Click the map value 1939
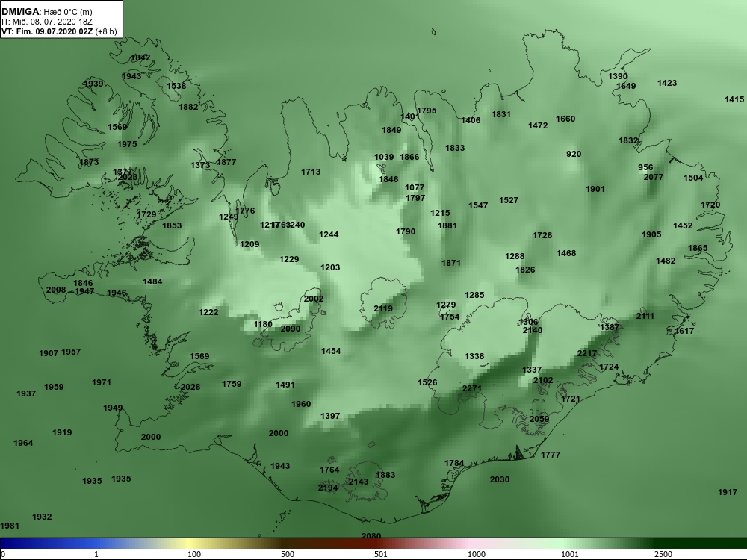This screenshot has width=747, height=560. [93, 84]
